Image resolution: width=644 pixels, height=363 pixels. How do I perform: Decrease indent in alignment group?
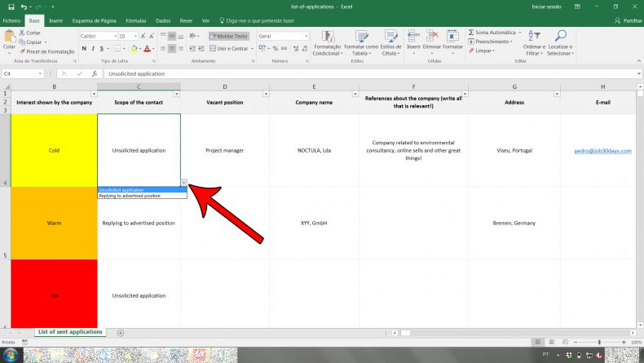tap(192, 48)
